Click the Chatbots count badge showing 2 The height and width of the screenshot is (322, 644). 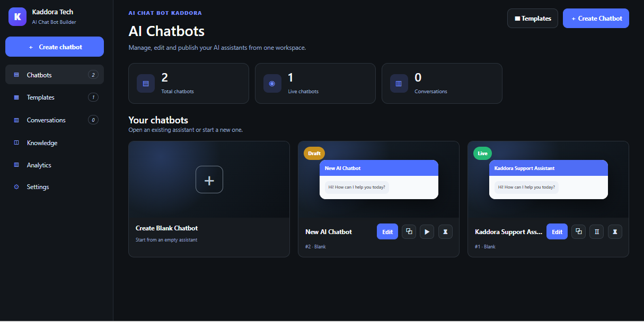point(93,75)
